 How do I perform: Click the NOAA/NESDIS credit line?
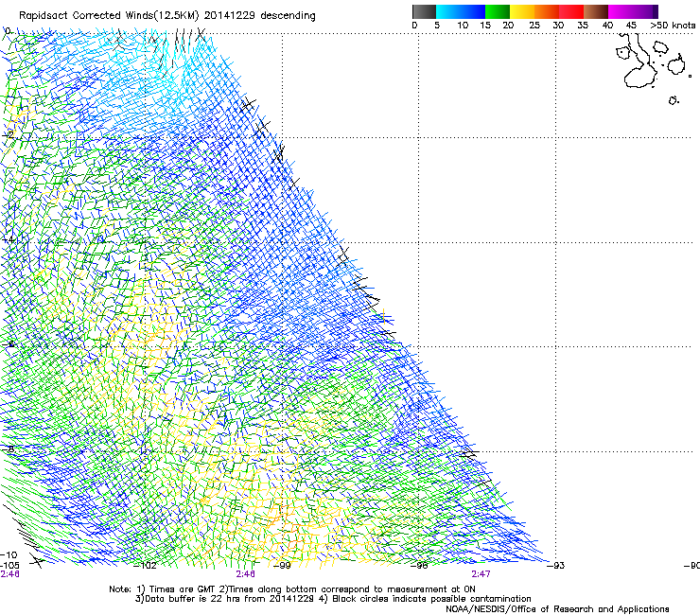tap(557, 609)
